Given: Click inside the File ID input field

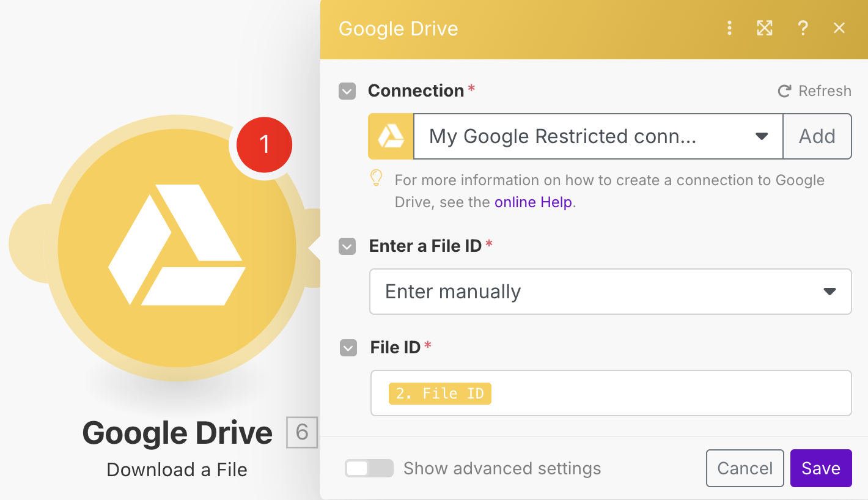Looking at the screenshot, I should [x=610, y=393].
